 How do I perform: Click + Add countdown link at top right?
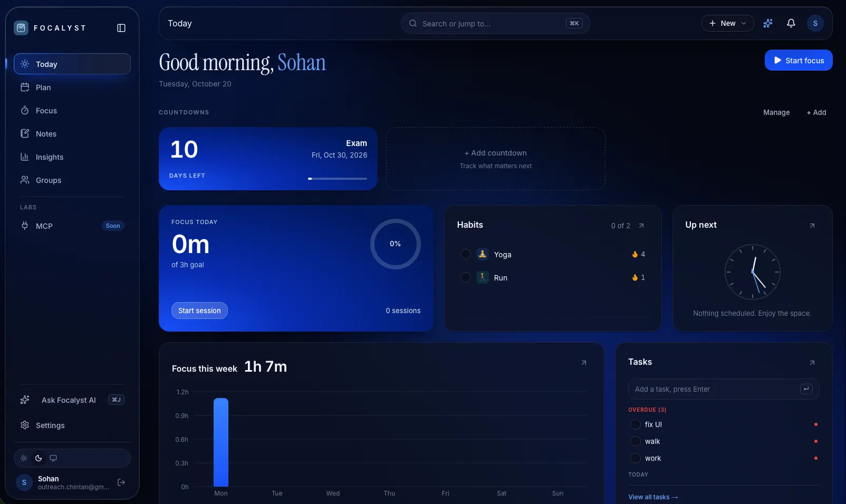coord(816,112)
